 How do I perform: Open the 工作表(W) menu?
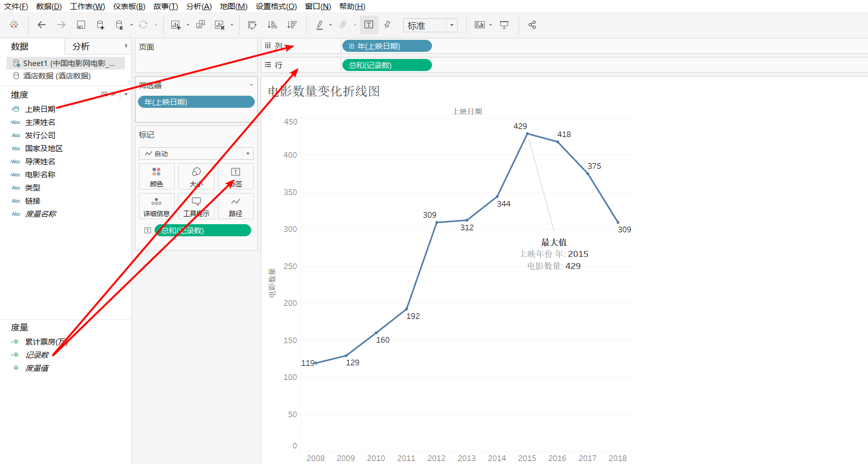coord(88,7)
